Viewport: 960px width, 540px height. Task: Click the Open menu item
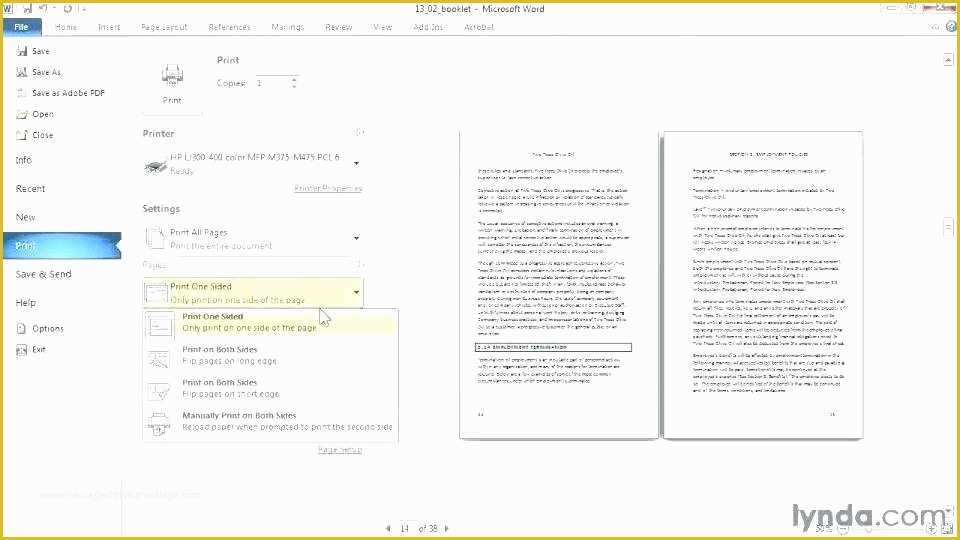click(36, 114)
